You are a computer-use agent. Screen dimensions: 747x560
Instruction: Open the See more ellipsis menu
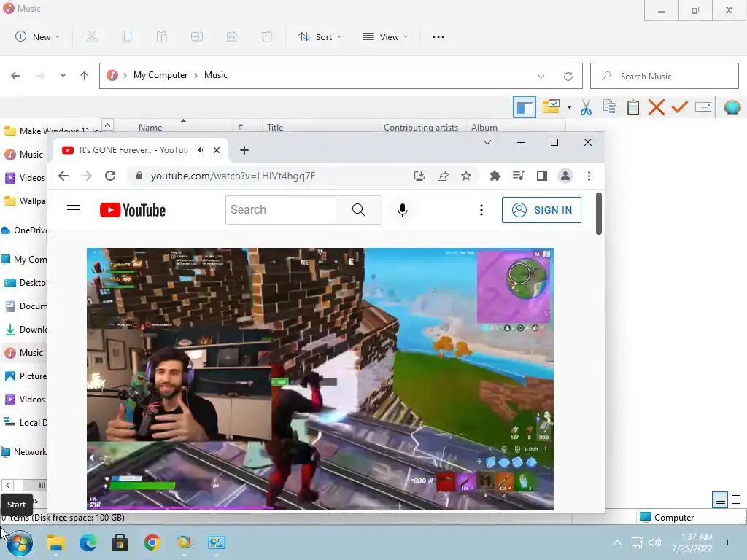(x=438, y=36)
